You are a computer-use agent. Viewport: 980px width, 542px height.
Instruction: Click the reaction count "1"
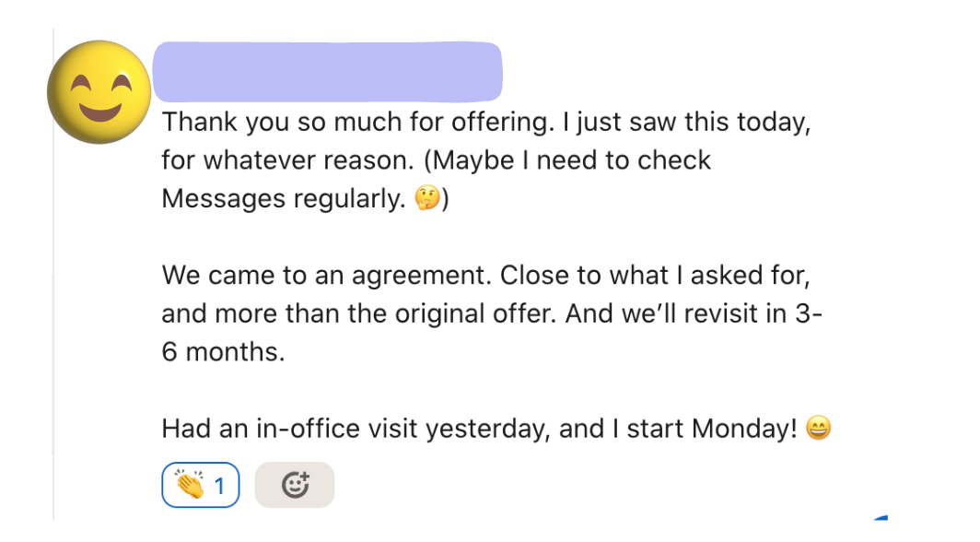[x=220, y=486]
